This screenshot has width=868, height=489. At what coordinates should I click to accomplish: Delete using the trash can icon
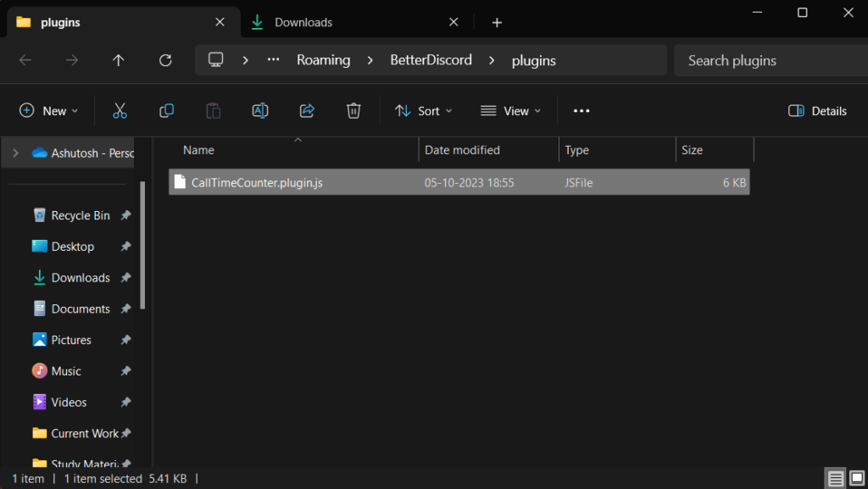(x=353, y=111)
